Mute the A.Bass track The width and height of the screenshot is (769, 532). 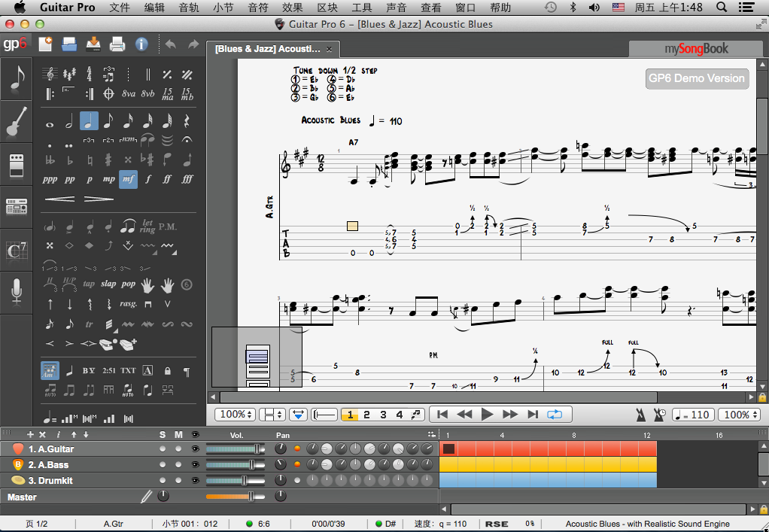pos(178,465)
